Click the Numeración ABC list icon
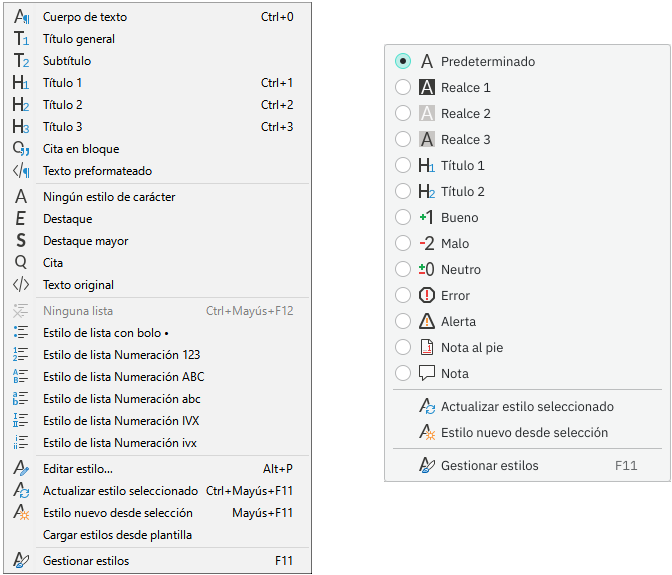Image resolution: width=672 pixels, height=575 pixels. [x=21, y=377]
